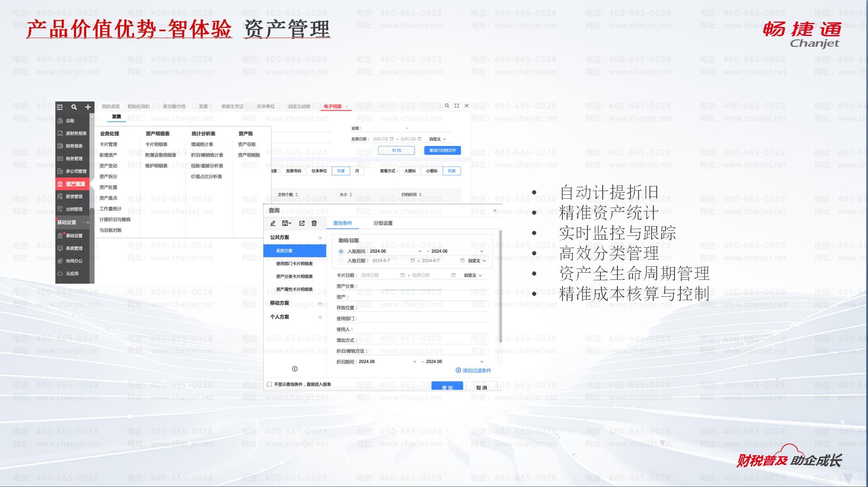The image size is (868, 487).
Task: Open the 入账期间 start period dropdown
Action: coord(420,252)
